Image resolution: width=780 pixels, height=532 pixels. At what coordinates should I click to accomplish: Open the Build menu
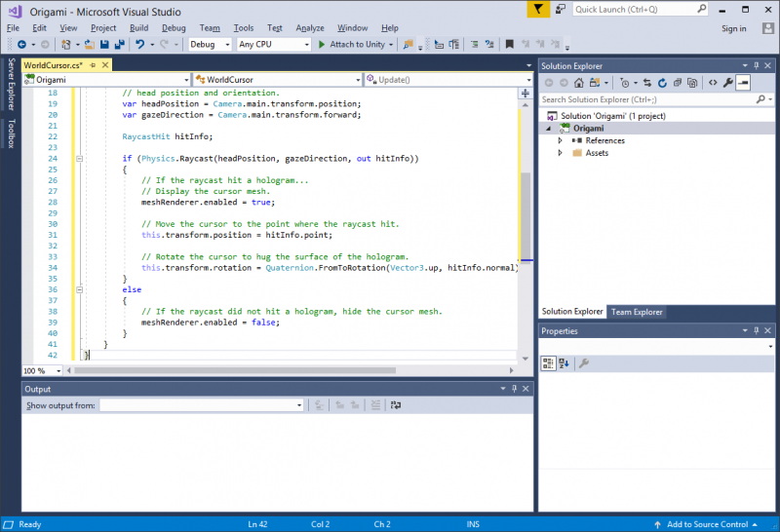coord(138,28)
